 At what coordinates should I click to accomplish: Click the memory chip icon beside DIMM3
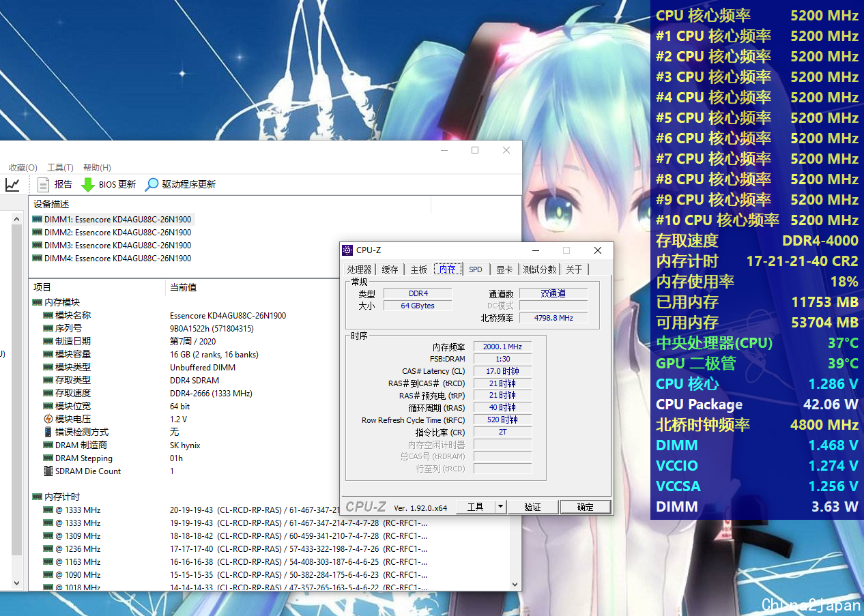pos(37,245)
